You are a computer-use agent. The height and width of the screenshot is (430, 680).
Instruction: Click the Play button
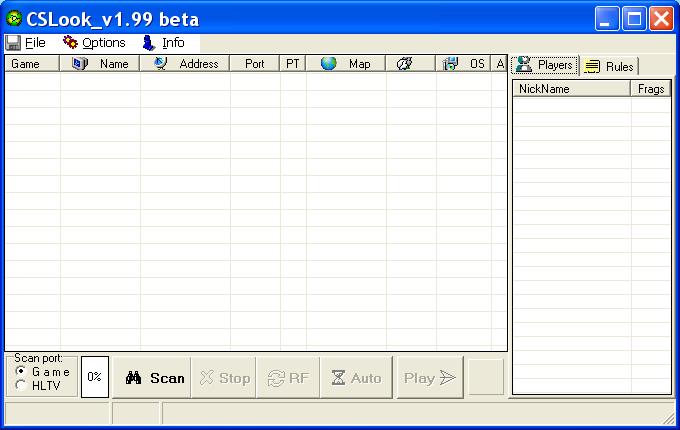(x=430, y=378)
